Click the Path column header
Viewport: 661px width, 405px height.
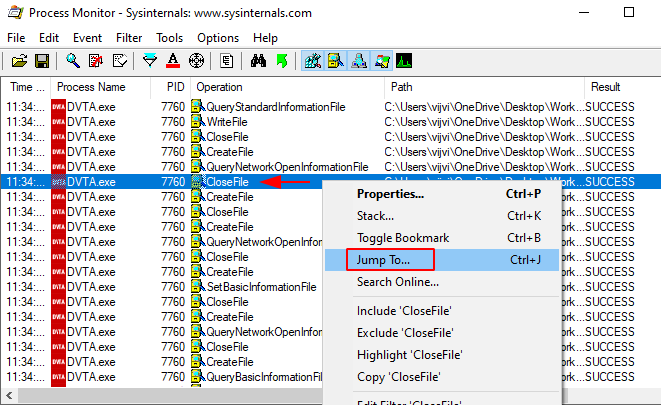coord(484,87)
